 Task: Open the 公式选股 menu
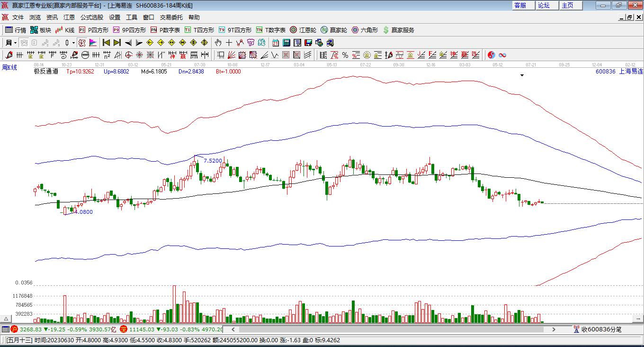point(91,17)
